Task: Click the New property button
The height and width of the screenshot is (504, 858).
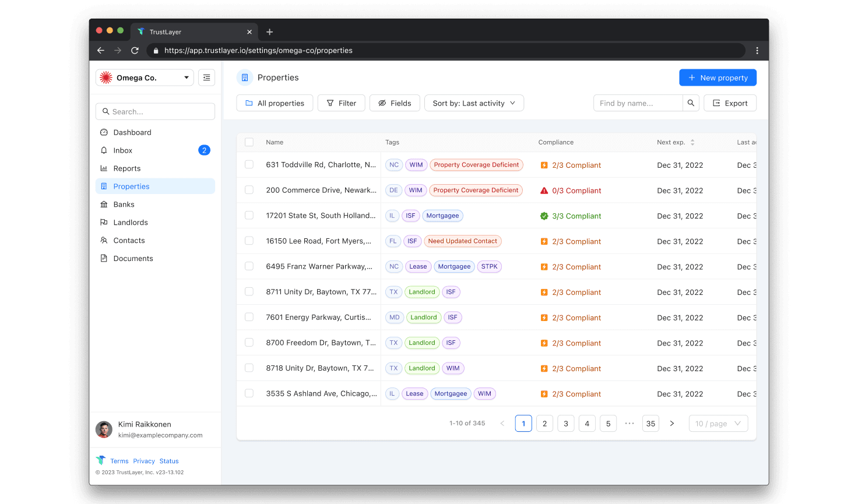Action: tap(718, 77)
